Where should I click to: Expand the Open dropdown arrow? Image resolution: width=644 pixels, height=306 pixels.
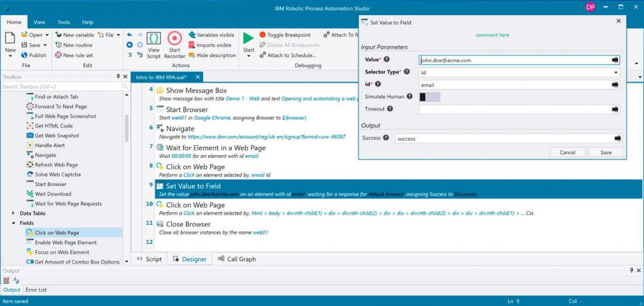click(47, 35)
